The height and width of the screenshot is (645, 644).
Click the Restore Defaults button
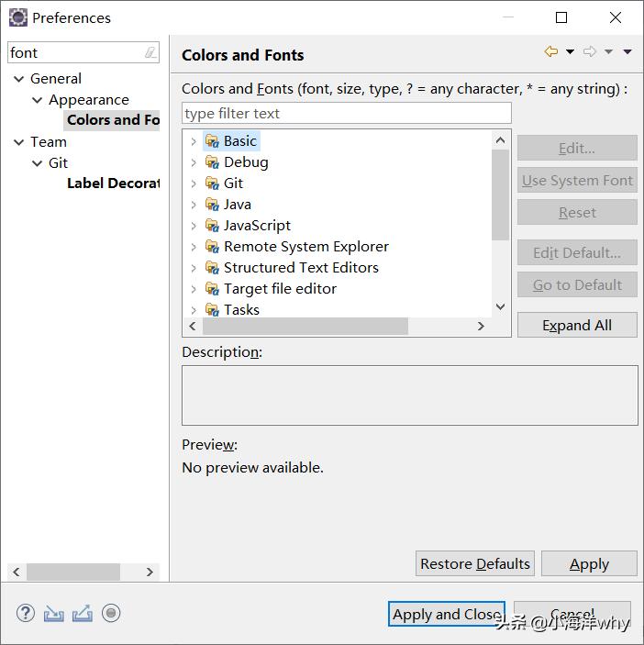pos(475,563)
